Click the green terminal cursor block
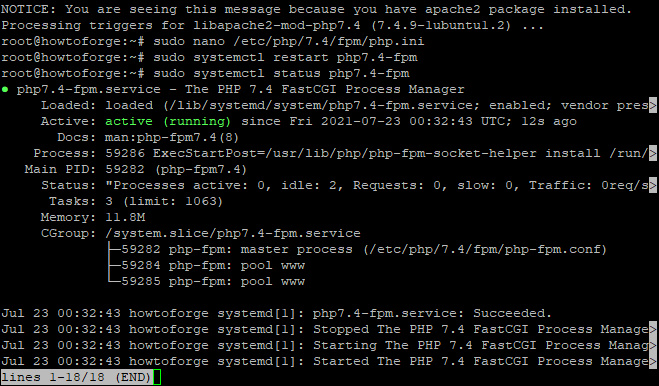Image resolution: width=659 pixels, height=386 pixels. 157,377
